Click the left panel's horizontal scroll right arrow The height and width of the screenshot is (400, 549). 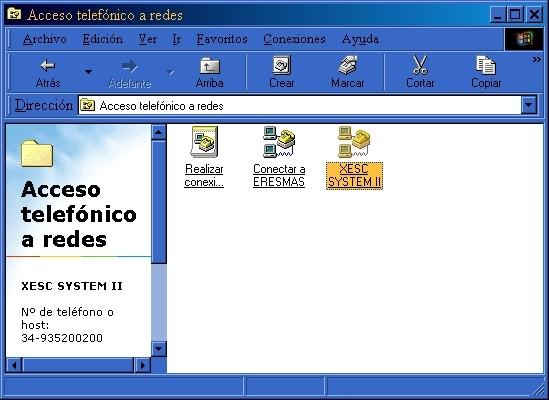pos(143,365)
